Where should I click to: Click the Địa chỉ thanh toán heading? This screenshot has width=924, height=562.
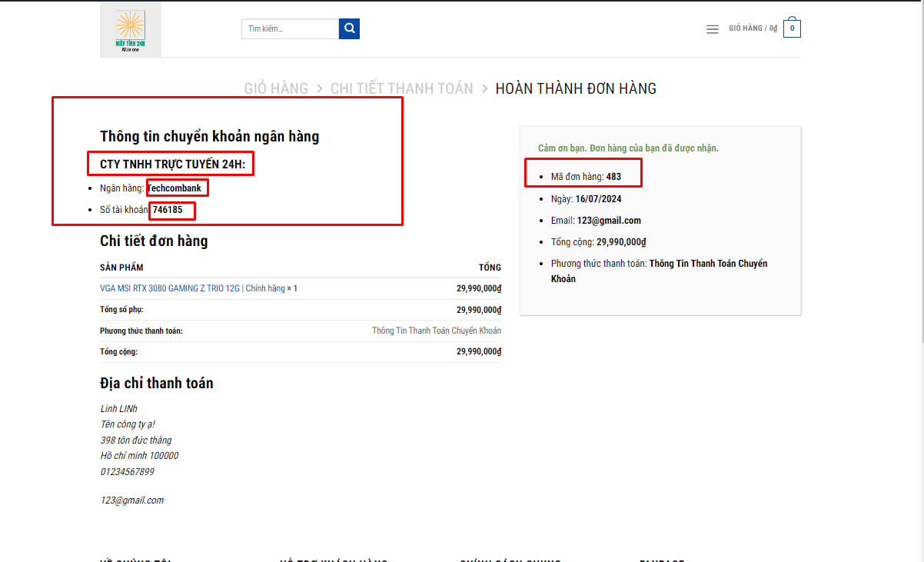157,383
